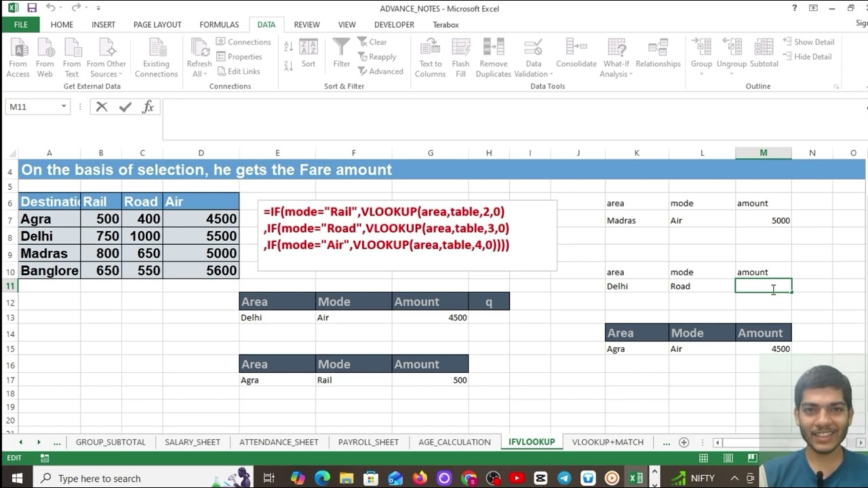Open Windows Start menu
Image resolution: width=868 pixels, height=488 pixels.
16,478
